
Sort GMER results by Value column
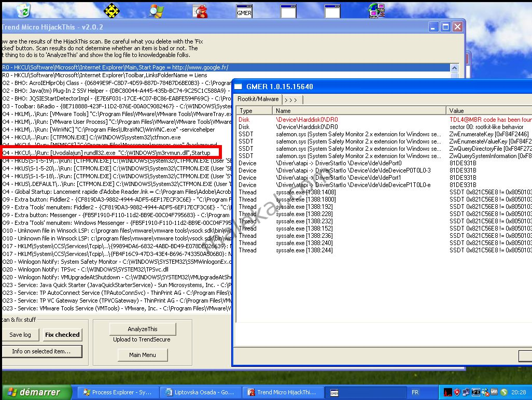pyautogui.click(x=489, y=110)
